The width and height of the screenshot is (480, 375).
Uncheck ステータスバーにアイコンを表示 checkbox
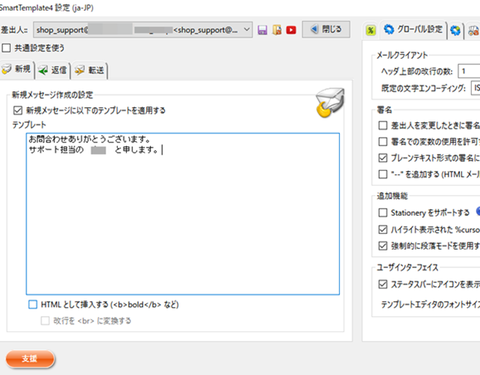point(383,284)
